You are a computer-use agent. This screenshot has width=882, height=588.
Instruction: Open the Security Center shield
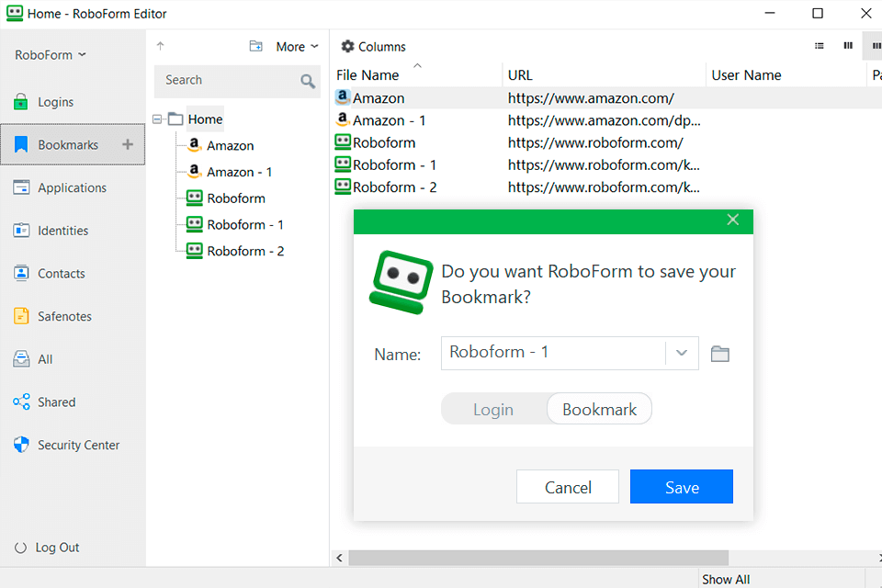click(22, 445)
